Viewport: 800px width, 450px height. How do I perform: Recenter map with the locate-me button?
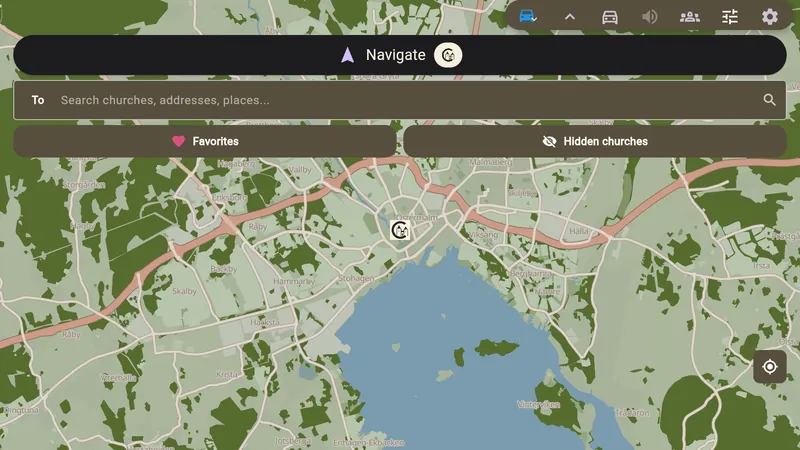769,366
